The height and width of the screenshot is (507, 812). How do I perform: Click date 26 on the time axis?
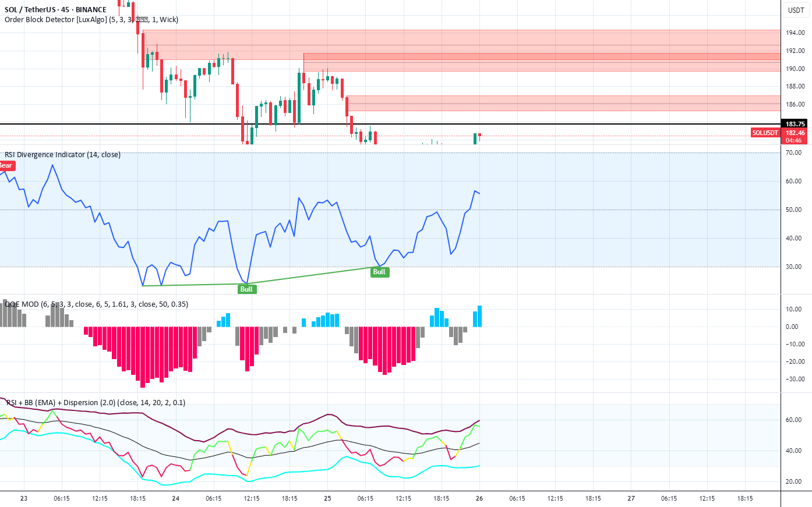point(479,498)
